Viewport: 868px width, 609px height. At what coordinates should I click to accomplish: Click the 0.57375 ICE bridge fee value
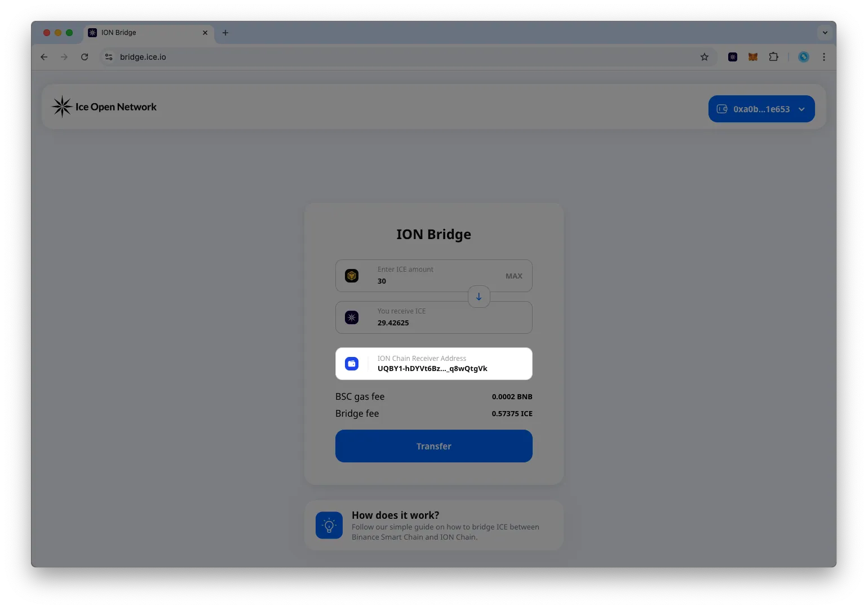pos(512,414)
